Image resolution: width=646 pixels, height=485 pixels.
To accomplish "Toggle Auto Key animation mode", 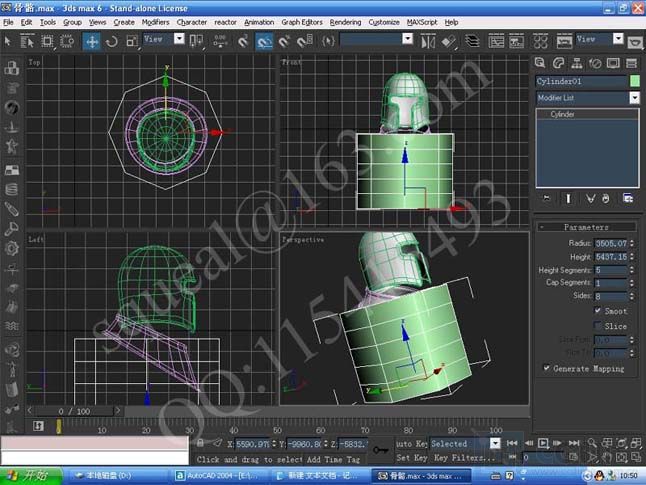I will [x=411, y=443].
